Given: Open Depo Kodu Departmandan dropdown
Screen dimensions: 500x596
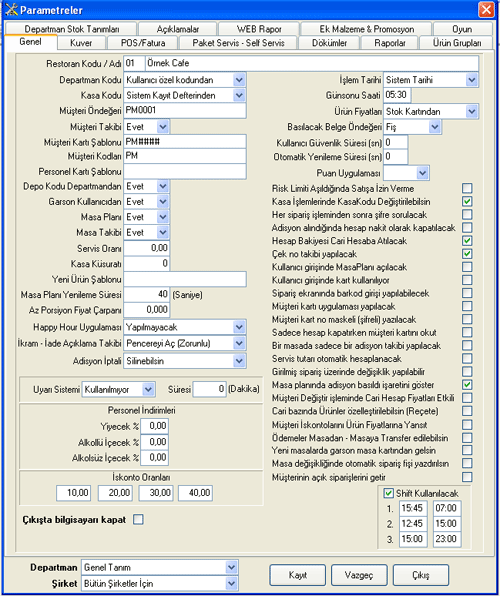Looking at the screenshot, I should pos(163,186).
